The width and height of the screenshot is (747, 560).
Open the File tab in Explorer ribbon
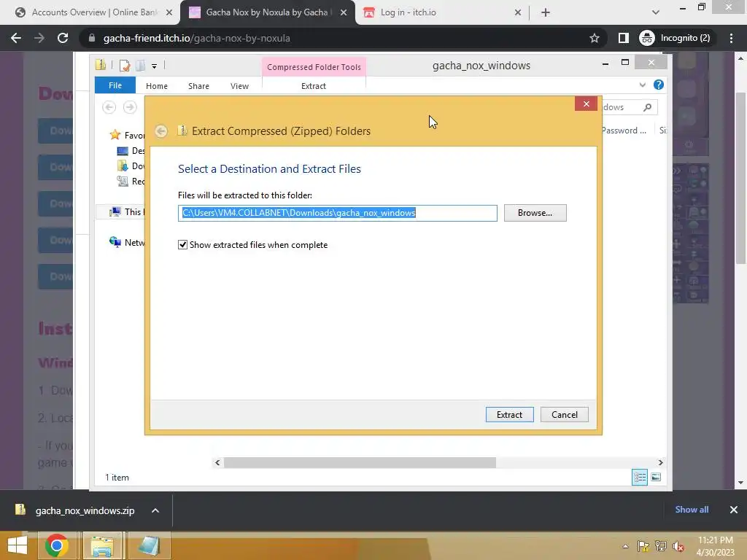pyautogui.click(x=115, y=85)
